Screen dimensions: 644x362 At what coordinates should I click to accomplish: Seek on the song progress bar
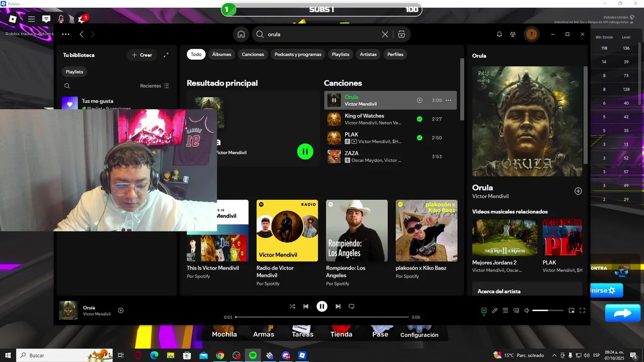[x=322, y=317]
